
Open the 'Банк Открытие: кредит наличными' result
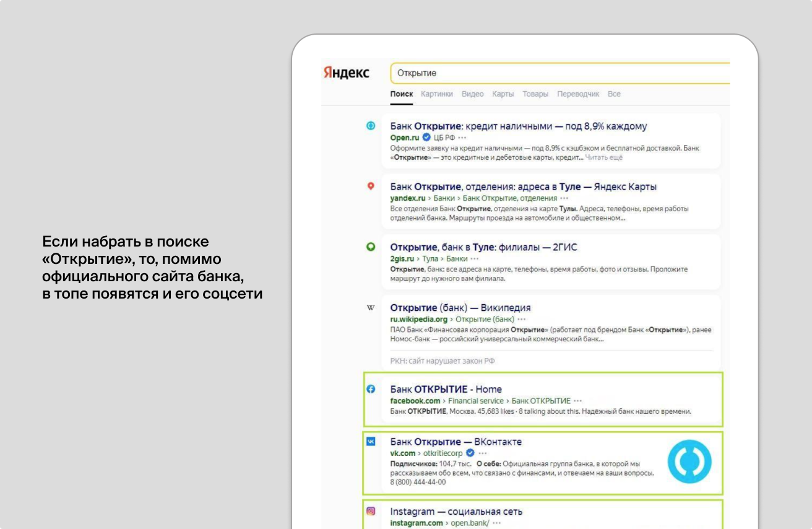pos(519,126)
